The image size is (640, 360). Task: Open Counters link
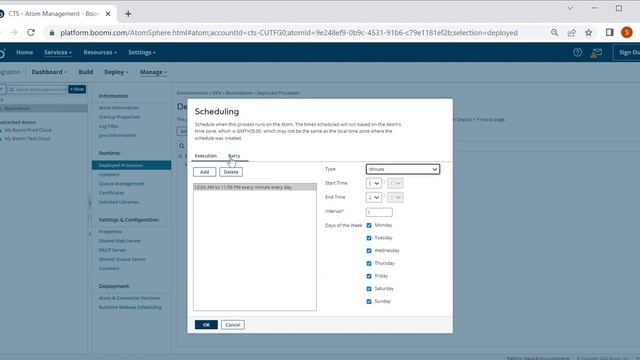point(109,269)
